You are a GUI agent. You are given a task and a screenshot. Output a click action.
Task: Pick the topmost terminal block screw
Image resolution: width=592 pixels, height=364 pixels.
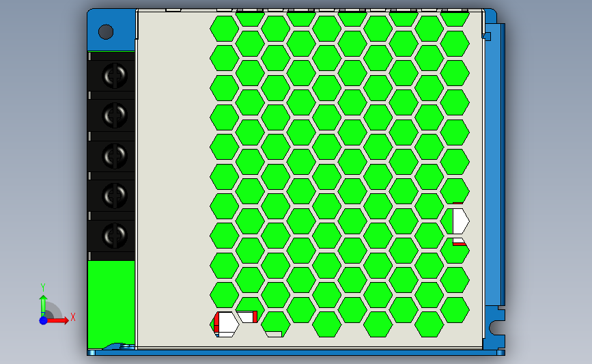pyautogui.click(x=115, y=76)
